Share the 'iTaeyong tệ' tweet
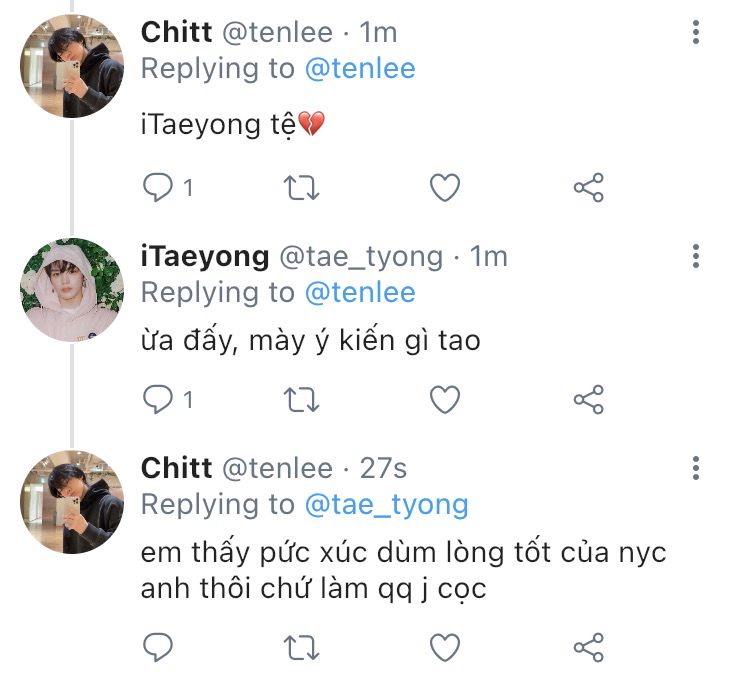 click(x=588, y=187)
